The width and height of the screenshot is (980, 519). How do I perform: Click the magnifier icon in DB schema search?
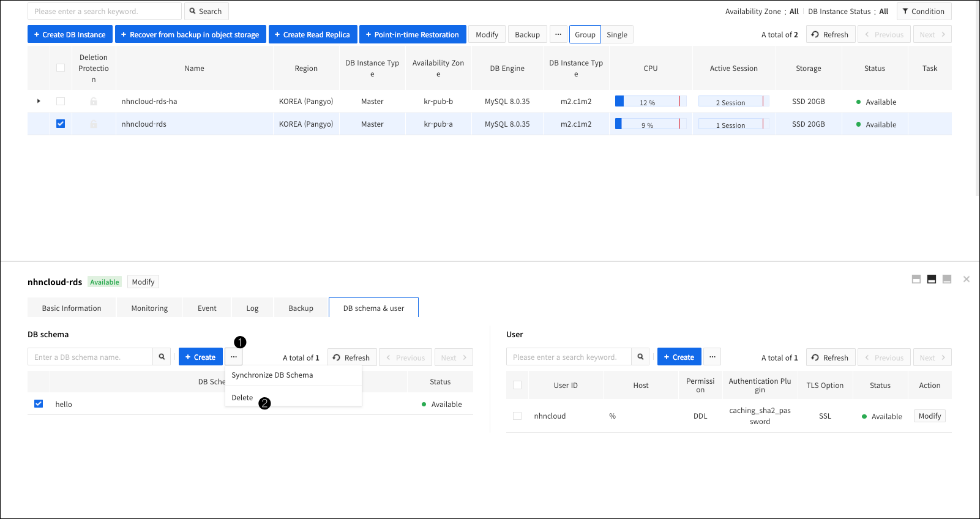point(162,357)
